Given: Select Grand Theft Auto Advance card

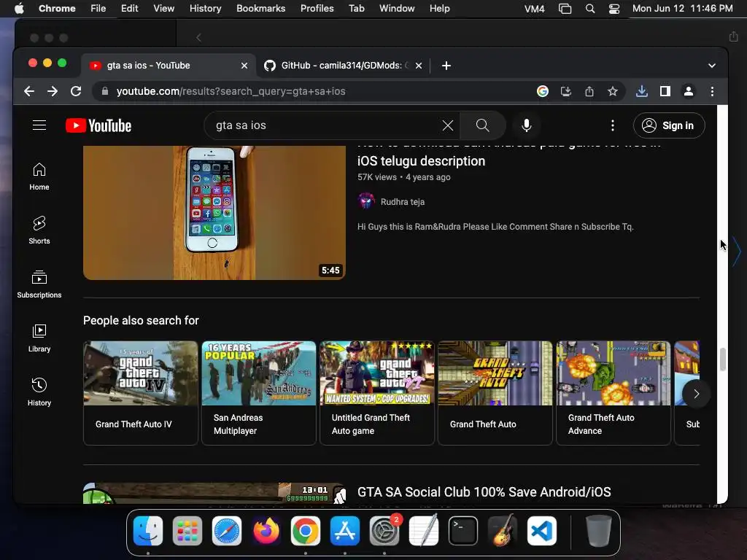Looking at the screenshot, I should [613, 393].
